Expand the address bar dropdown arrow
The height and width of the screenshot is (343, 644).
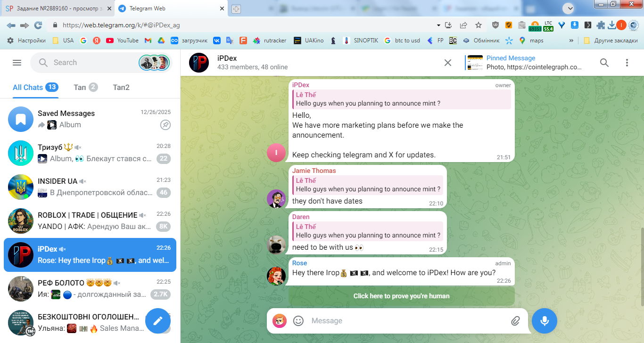[x=438, y=25]
